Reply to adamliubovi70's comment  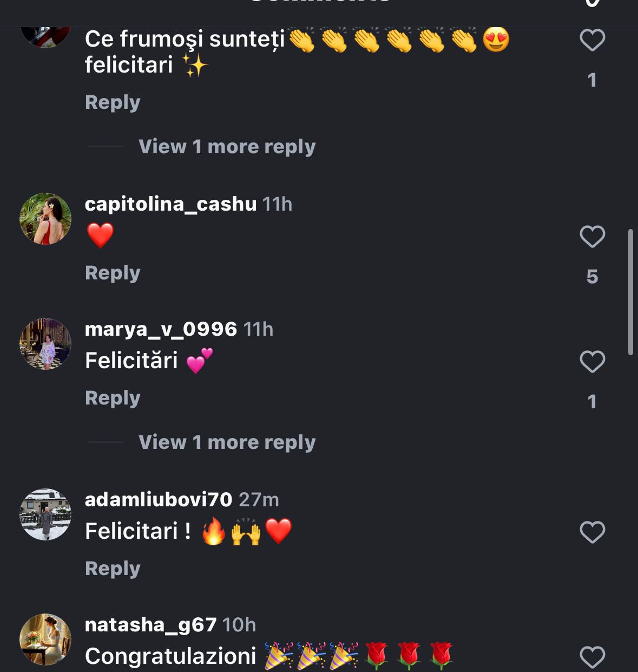pos(113,569)
